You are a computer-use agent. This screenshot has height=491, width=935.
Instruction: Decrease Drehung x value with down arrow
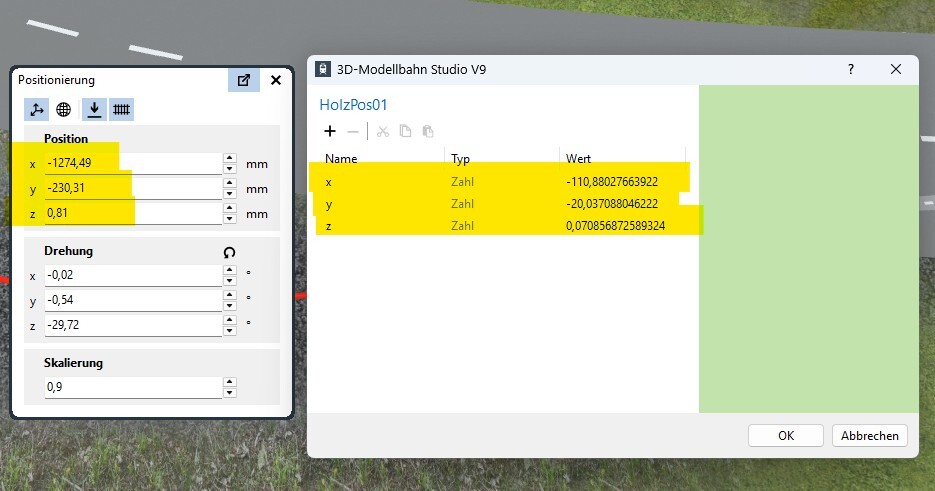point(230,281)
